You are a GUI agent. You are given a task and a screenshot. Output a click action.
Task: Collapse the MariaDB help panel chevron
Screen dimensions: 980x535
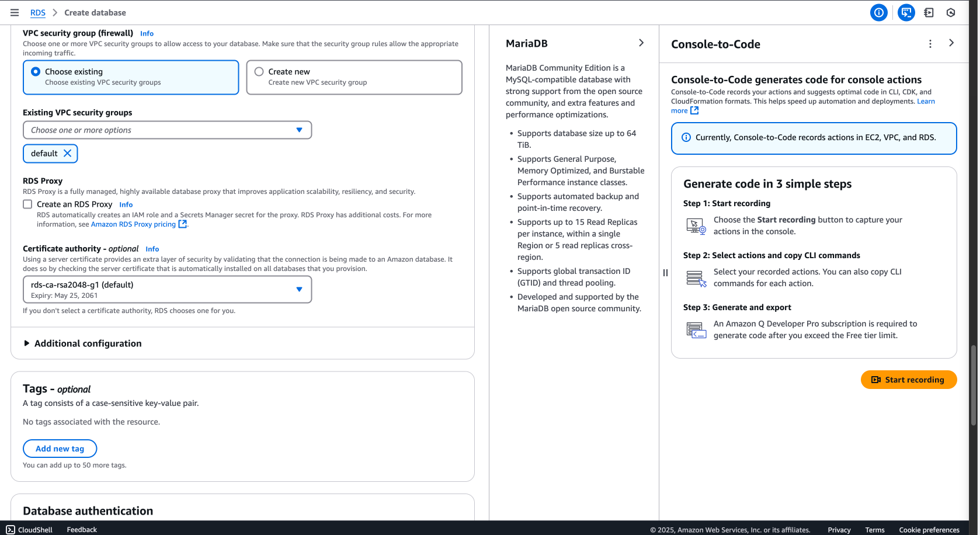pyautogui.click(x=641, y=43)
